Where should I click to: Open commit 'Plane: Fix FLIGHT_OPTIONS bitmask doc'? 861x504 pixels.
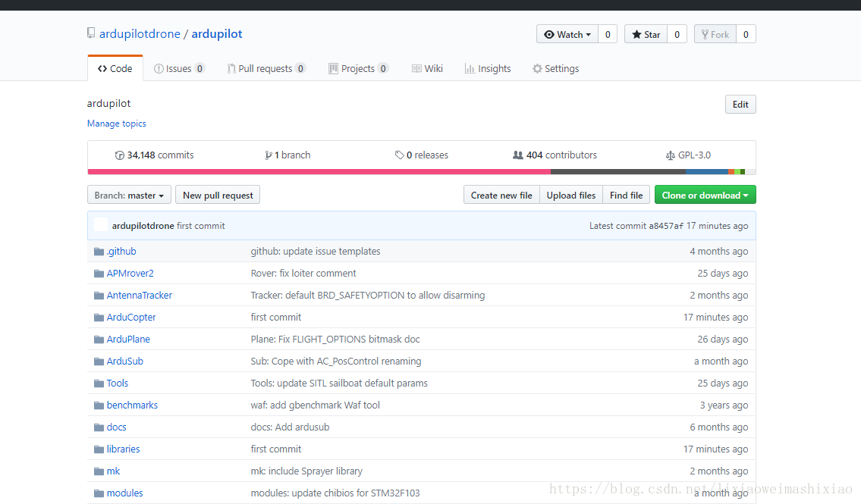(335, 339)
